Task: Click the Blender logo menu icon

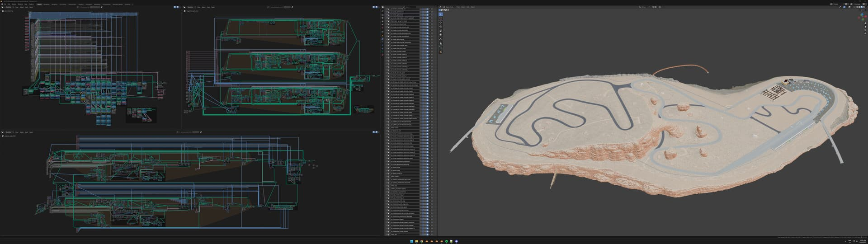Action: pyautogui.click(x=2, y=4)
